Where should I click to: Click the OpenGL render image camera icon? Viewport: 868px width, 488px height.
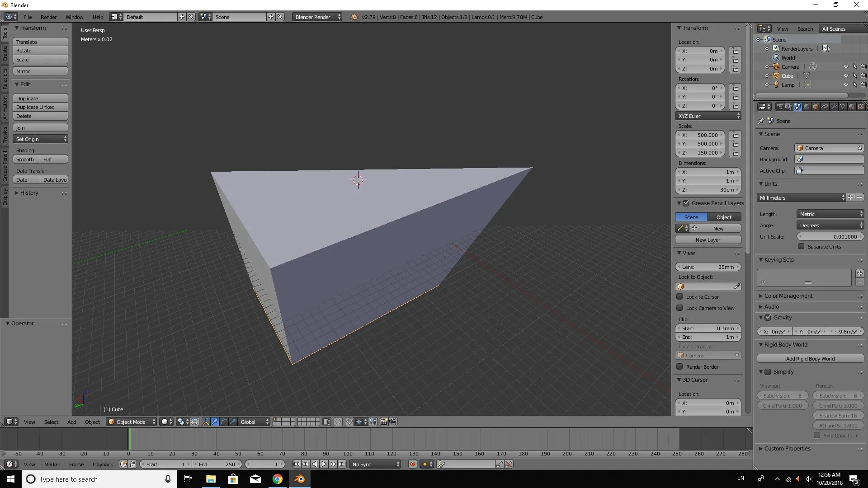(x=384, y=422)
